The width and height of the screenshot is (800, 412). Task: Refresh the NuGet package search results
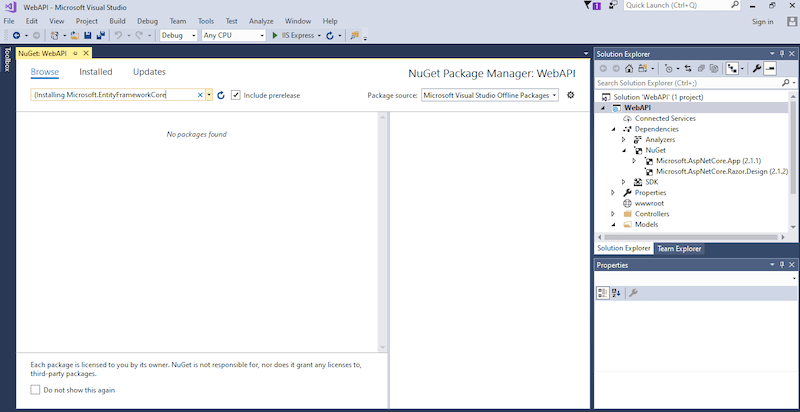221,95
